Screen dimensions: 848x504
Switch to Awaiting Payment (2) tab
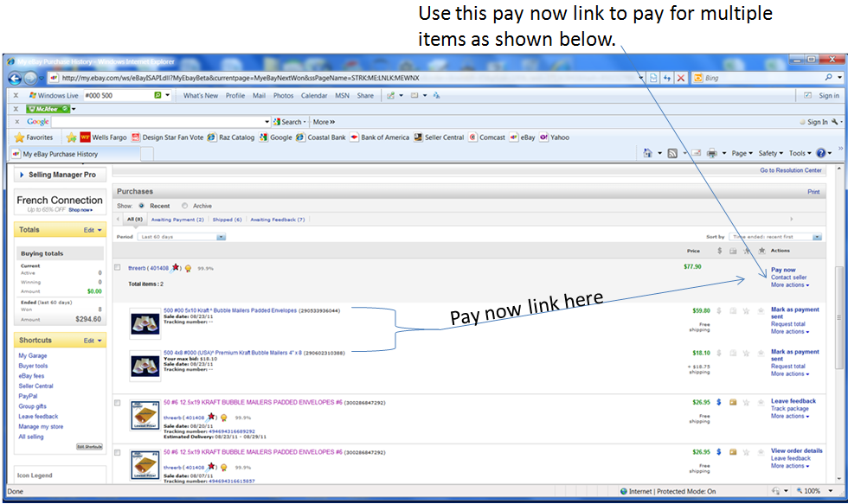click(177, 220)
